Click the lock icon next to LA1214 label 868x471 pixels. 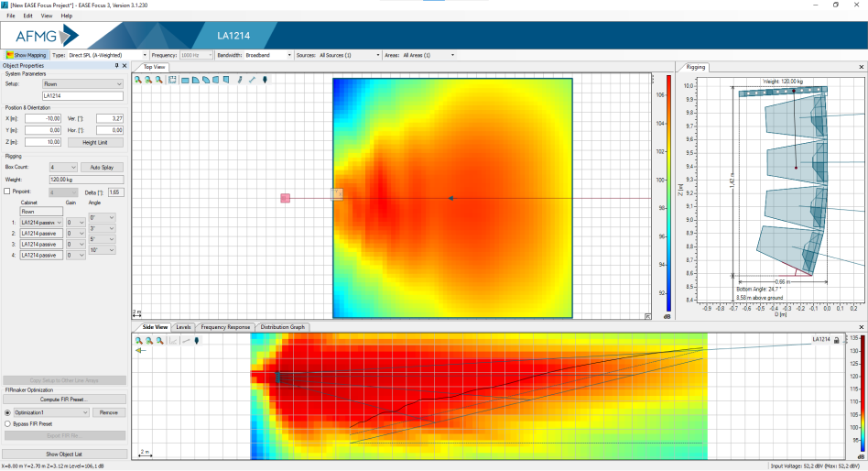click(x=837, y=340)
